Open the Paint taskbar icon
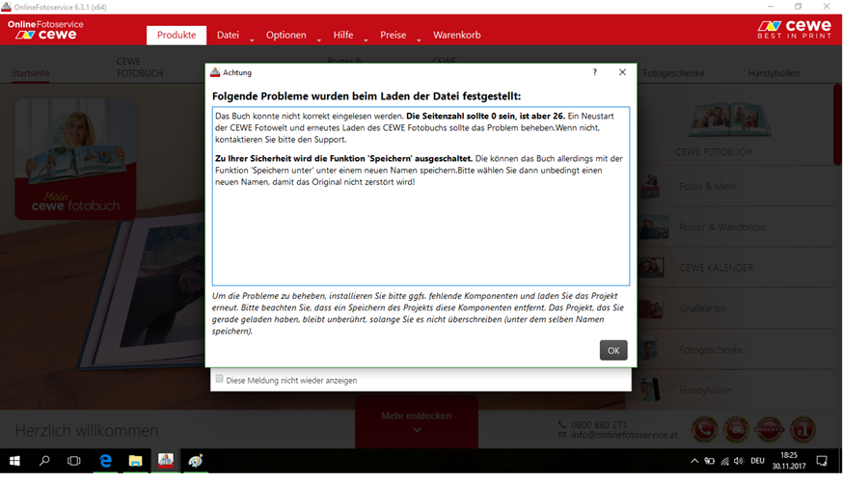The height and width of the screenshot is (483, 868). coord(196,460)
